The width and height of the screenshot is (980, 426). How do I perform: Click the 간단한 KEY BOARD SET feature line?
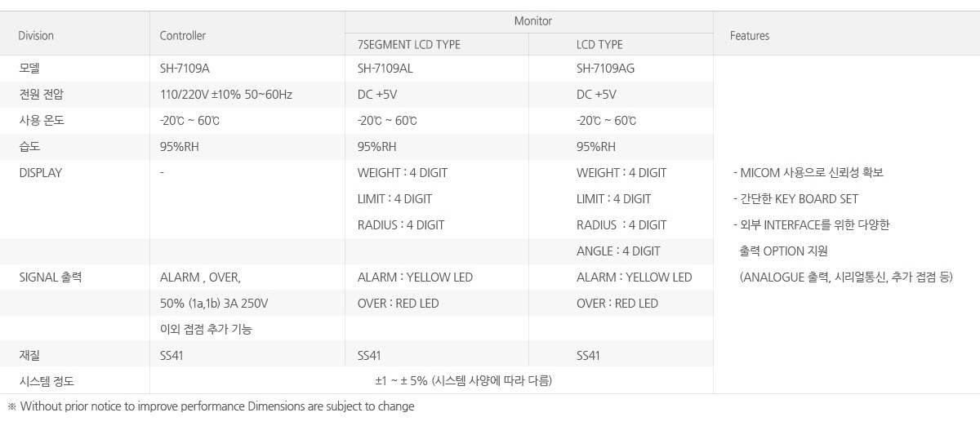pos(796,199)
